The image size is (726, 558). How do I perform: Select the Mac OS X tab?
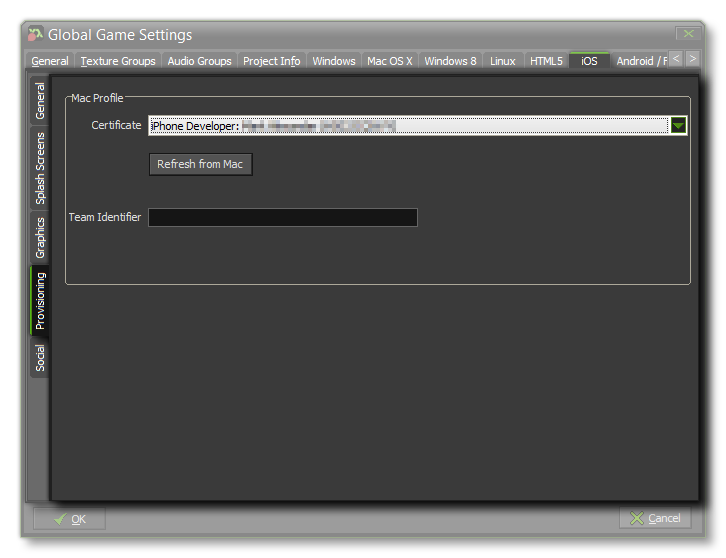[x=389, y=61]
